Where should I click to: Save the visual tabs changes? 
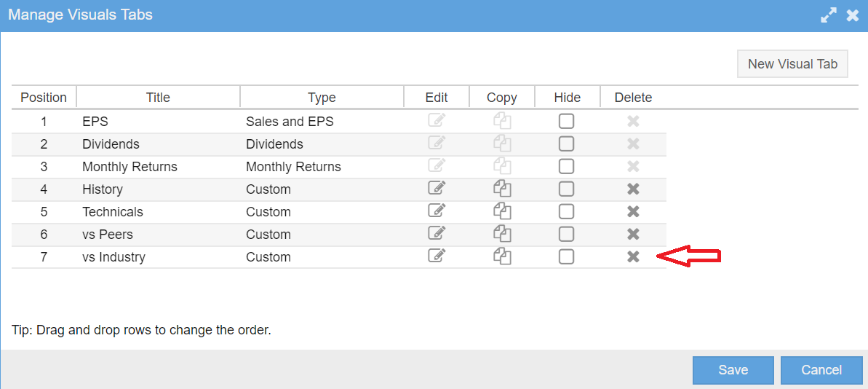click(733, 370)
